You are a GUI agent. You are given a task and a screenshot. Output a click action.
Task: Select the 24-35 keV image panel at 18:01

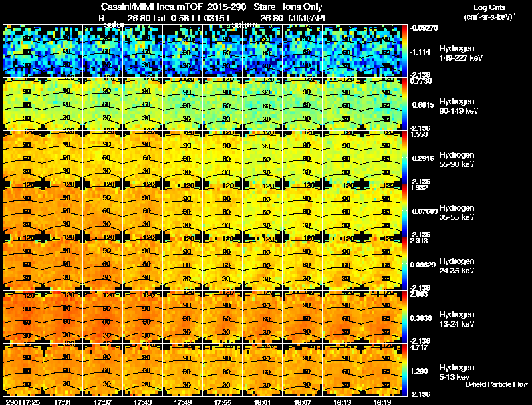coord(262,264)
